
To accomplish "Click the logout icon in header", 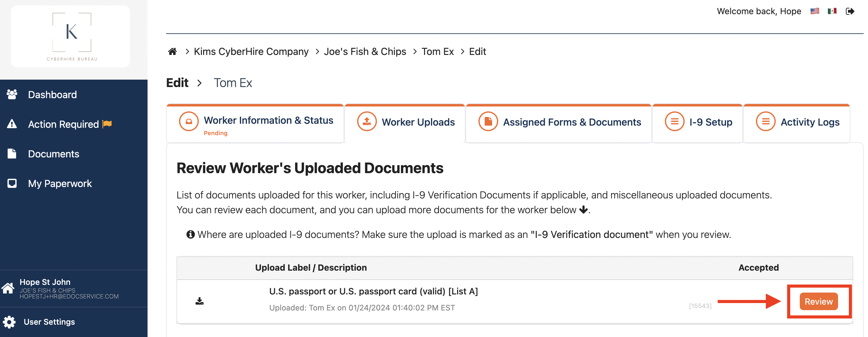I will click(x=850, y=11).
